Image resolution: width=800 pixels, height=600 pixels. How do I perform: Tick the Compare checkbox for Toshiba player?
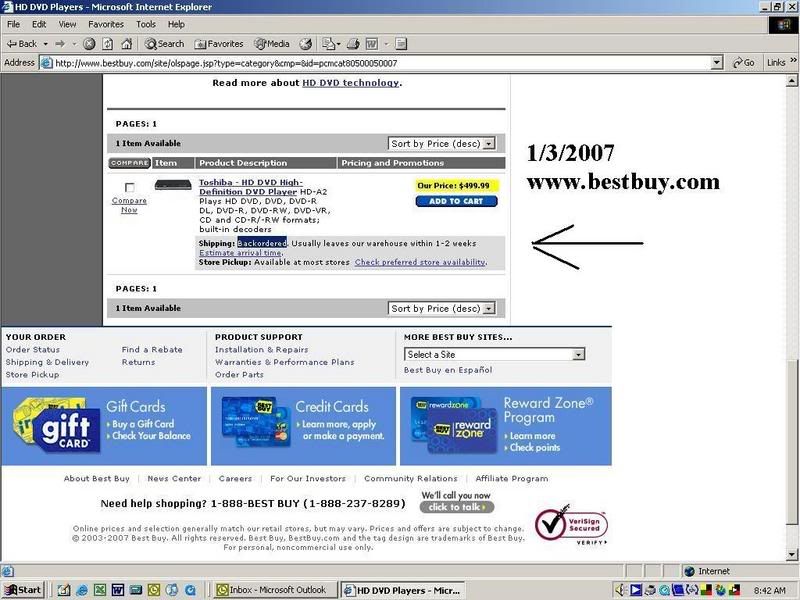pyautogui.click(x=130, y=187)
